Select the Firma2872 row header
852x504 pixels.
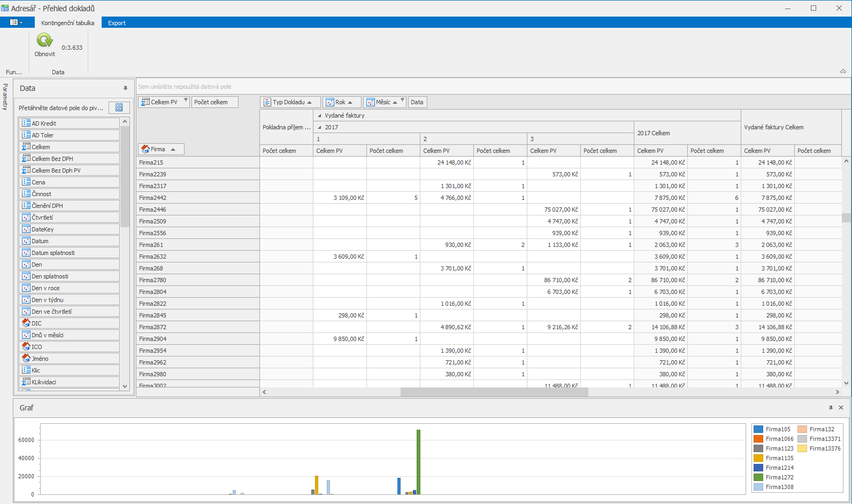[198, 327]
